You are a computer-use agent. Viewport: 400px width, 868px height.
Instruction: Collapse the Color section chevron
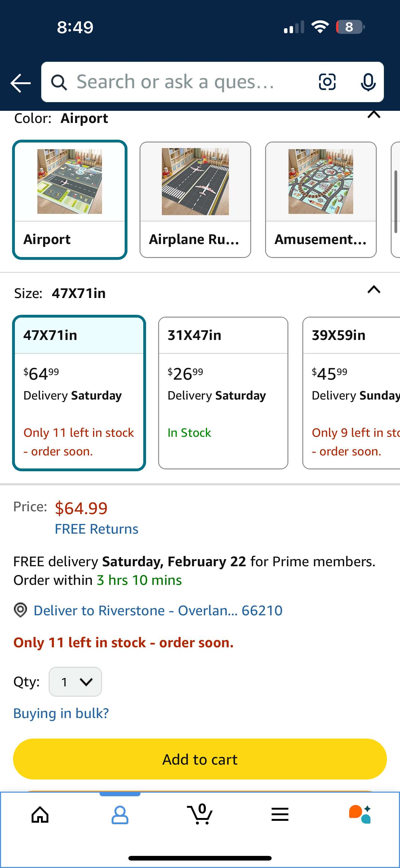(374, 115)
